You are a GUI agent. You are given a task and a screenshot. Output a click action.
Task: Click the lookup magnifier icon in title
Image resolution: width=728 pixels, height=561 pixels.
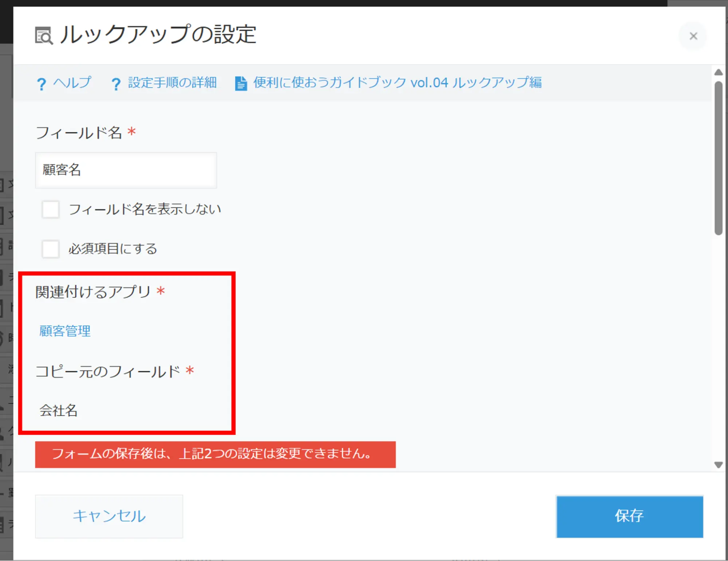(x=44, y=36)
